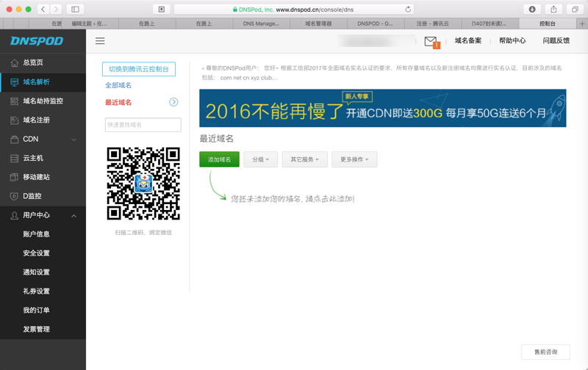
Task: Click the WeChat binding QR code
Action: (x=143, y=184)
